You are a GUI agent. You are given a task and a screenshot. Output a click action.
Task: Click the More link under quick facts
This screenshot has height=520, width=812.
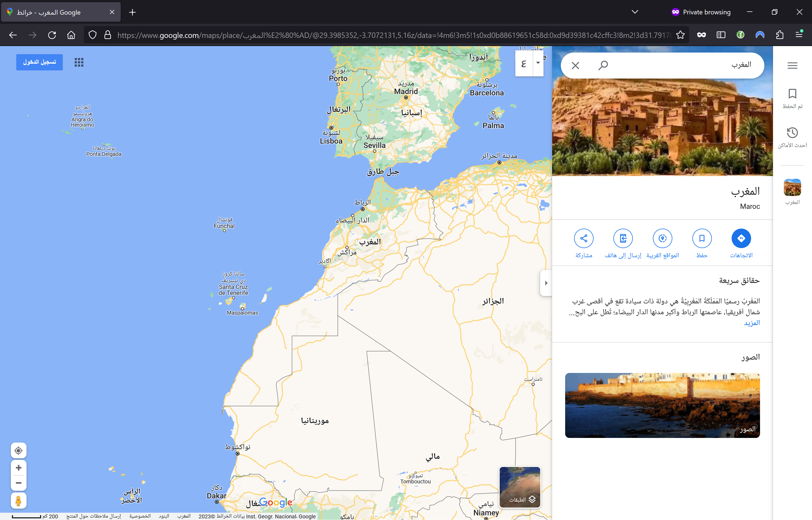[752, 323]
